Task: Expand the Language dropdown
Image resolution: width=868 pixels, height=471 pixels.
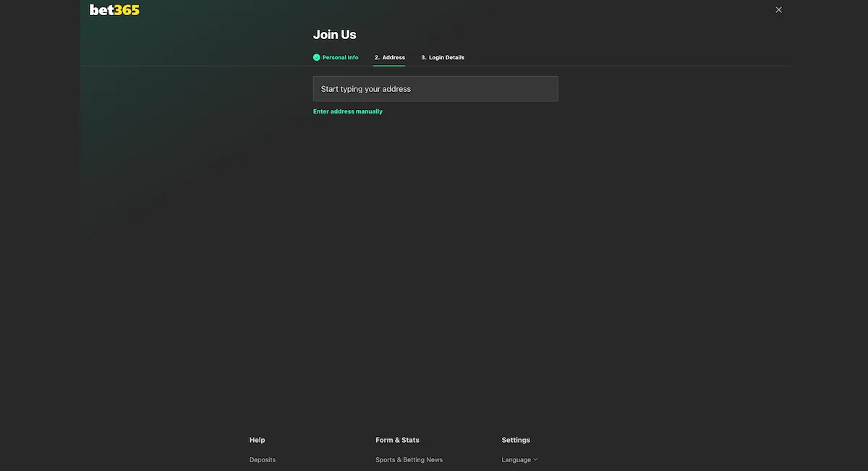Action: click(519, 460)
